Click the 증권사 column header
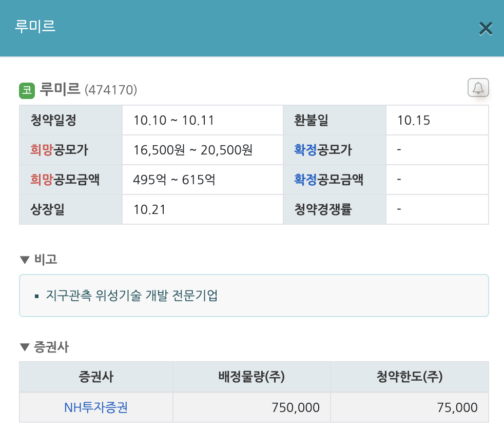This screenshot has width=504, height=433. pos(96,377)
